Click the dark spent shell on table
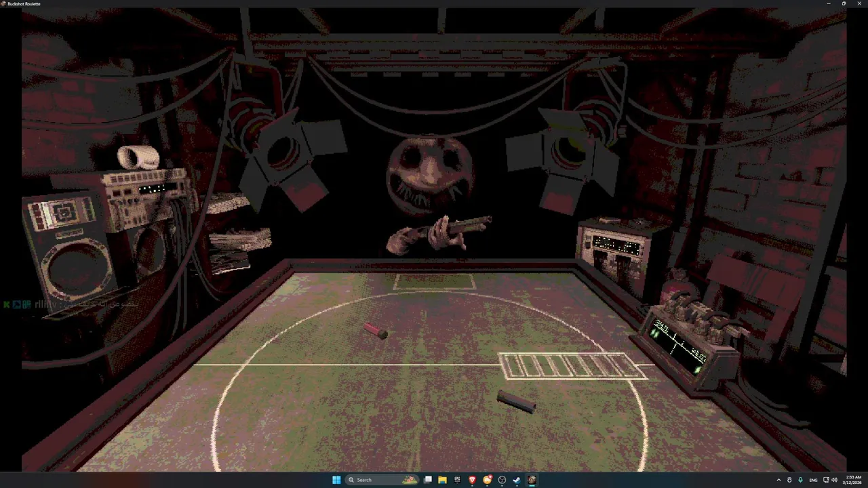This screenshot has width=868, height=488. (516, 402)
